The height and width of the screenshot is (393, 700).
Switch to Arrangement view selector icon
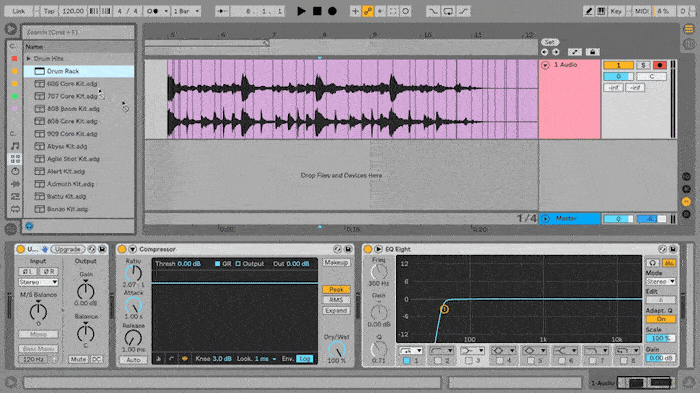pos(688,29)
